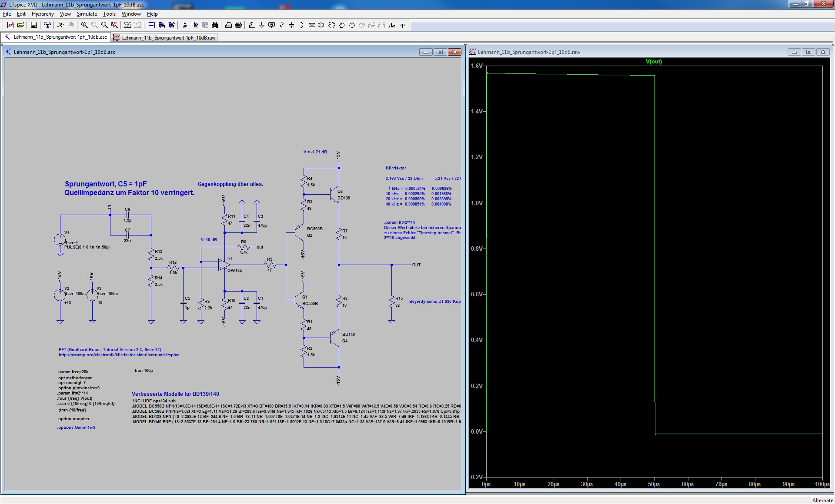Open the View menu
This screenshot has height=504, width=835.
click(x=65, y=14)
